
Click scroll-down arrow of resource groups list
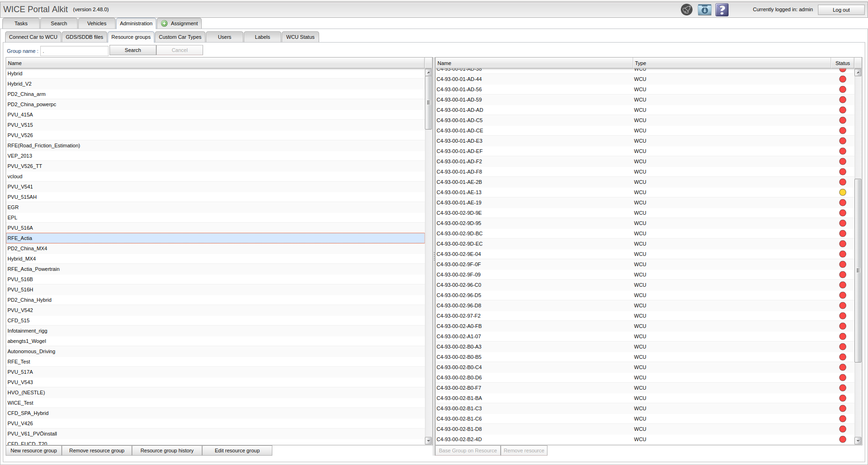[428, 440]
